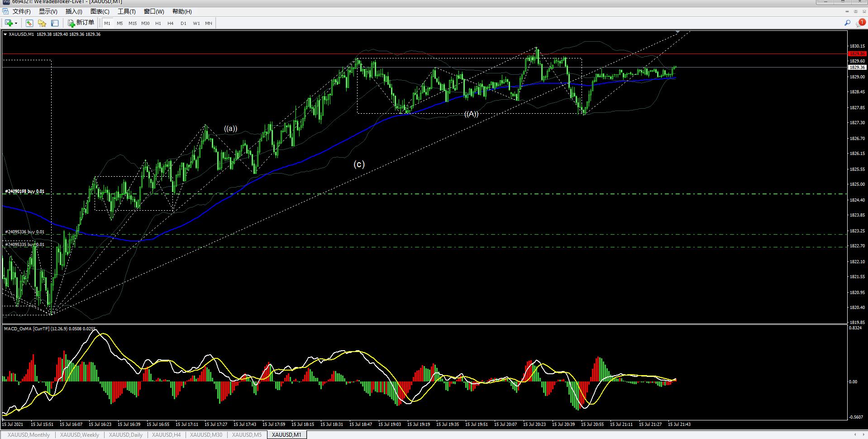Toggle the Navigator favorites star icon
Viewport: 868px width, 439px height.
(42, 23)
